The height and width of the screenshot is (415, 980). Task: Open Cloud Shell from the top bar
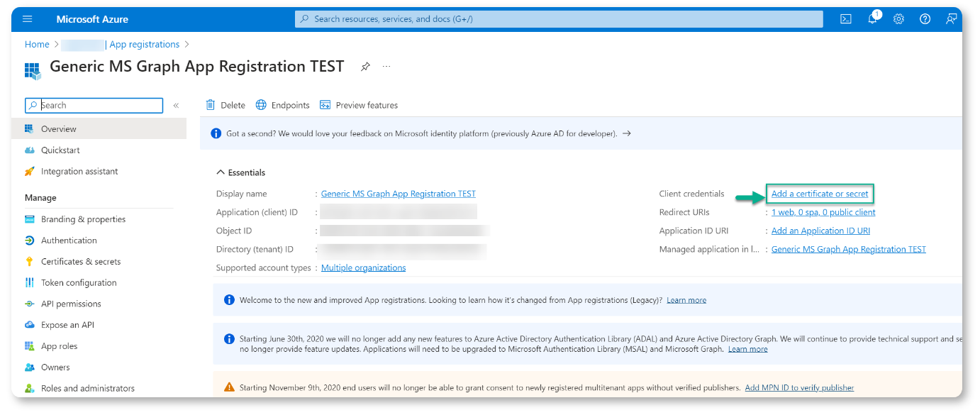pos(845,19)
